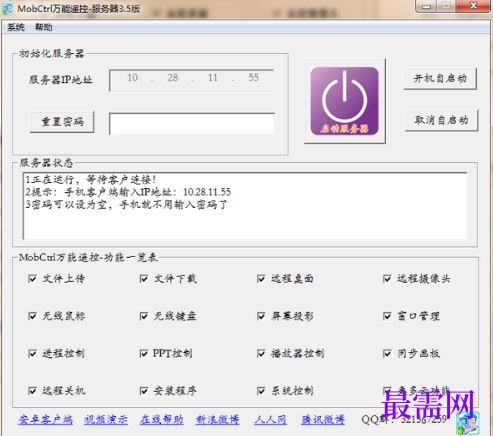493x436 pixels.
Task: Click the computer icon at bottom right corner
Action: point(468,424)
